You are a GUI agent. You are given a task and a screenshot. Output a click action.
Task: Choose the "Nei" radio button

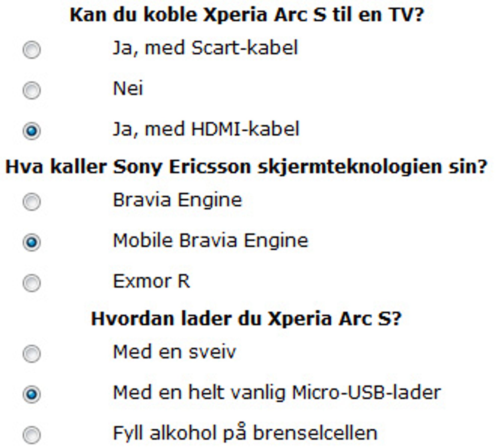[x=31, y=90]
